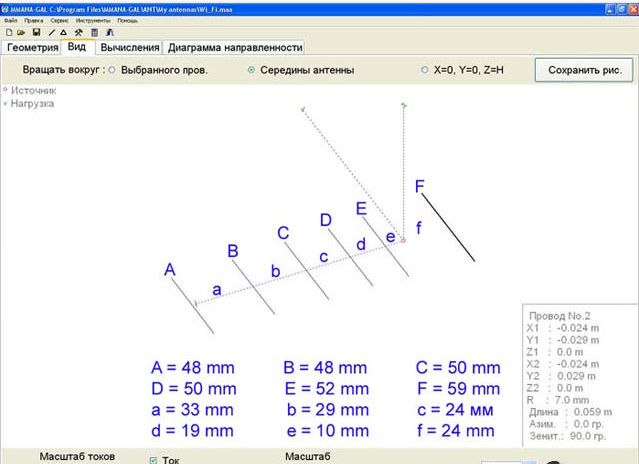Viewport: 639px width, 464px height.
Task: Click the Длина : 0.059 m value
Action: pos(571,412)
